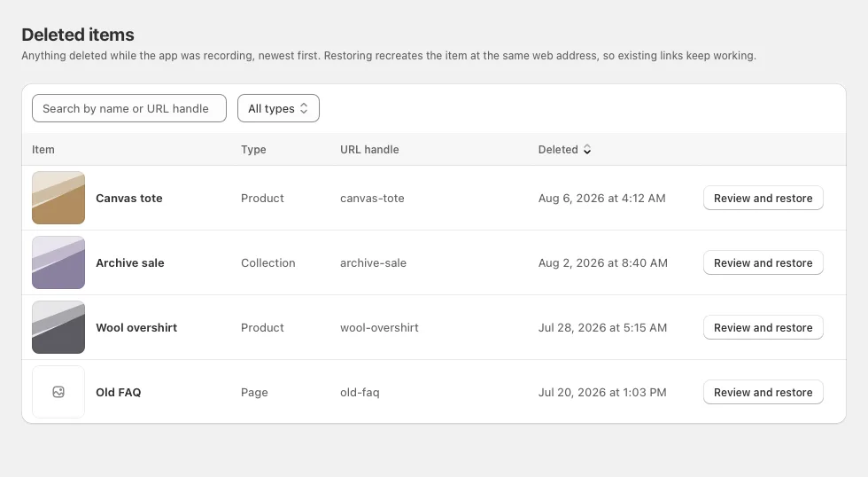Click the URL handle column header
This screenshot has width=868, height=477.
pos(369,150)
